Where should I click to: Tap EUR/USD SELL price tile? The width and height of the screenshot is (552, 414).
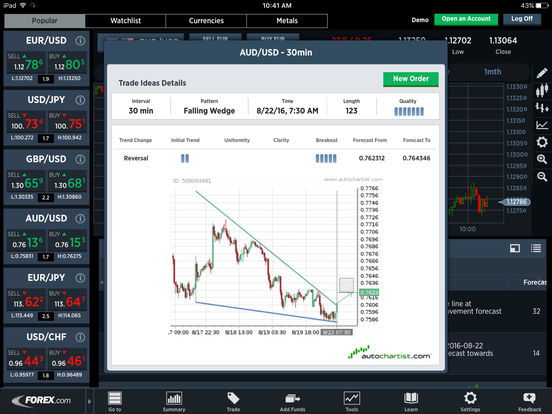tap(26, 62)
